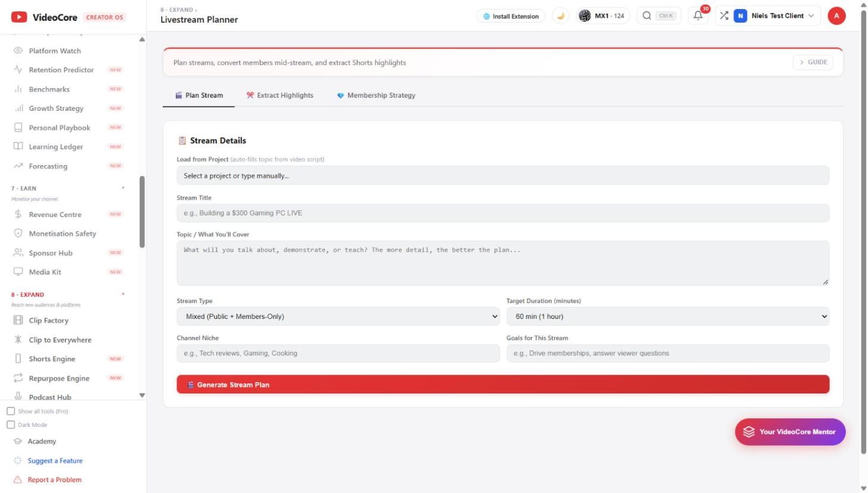The image size is (868, 493).
Task: Open Growth Strategy signal icon
Action: click(18, 108)
